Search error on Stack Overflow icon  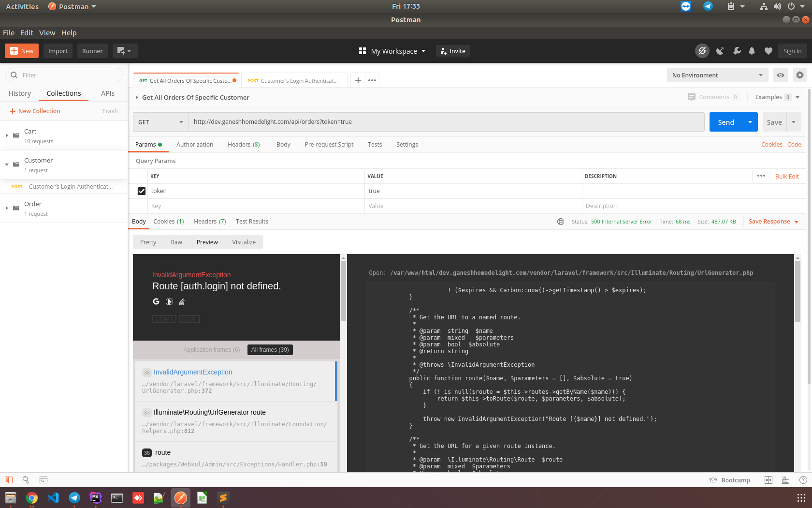(x=182, y=301)
